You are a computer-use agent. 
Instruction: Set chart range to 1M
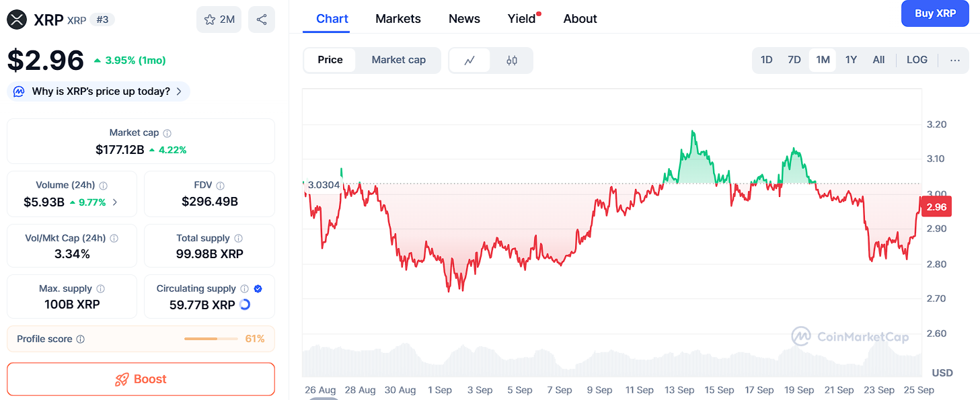click(x=823, y=60)
